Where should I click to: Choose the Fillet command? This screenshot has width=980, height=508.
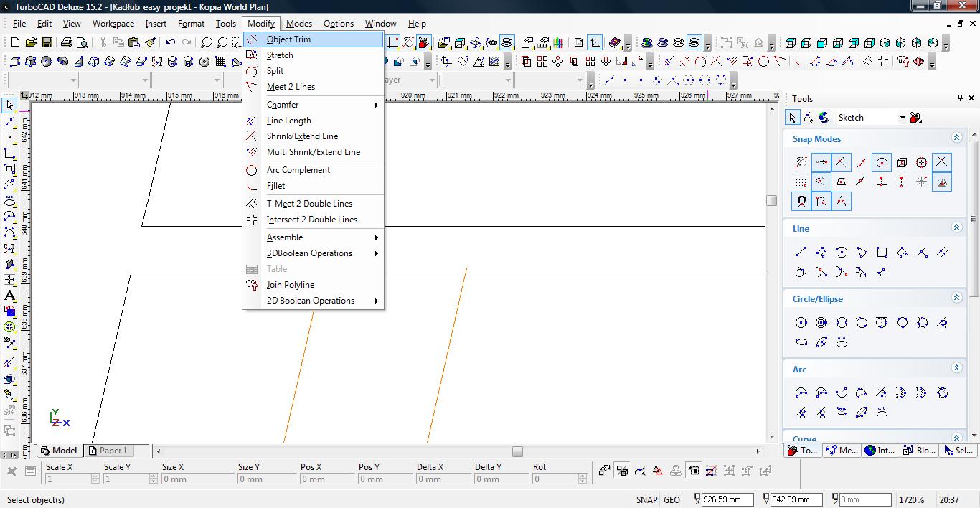pyautogui.click(x=275, y=186)
